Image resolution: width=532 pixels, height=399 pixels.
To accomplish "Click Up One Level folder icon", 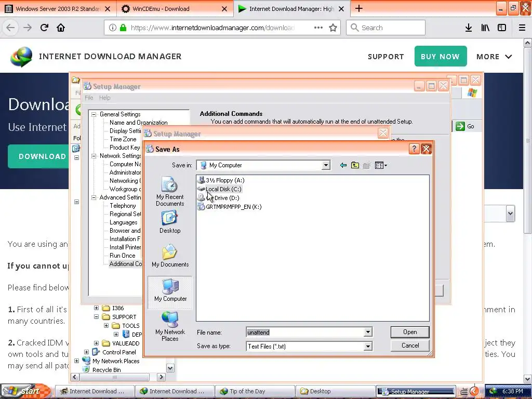I will (355, 165).
